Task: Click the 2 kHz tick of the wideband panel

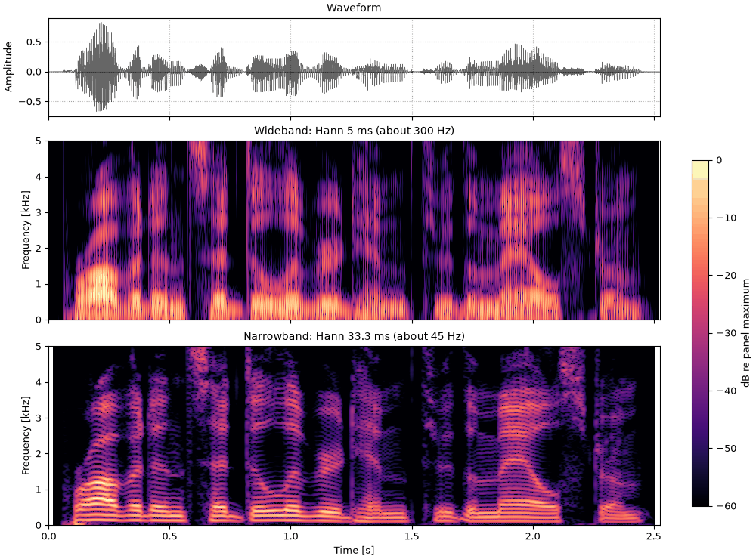Action: coord(39,249)
